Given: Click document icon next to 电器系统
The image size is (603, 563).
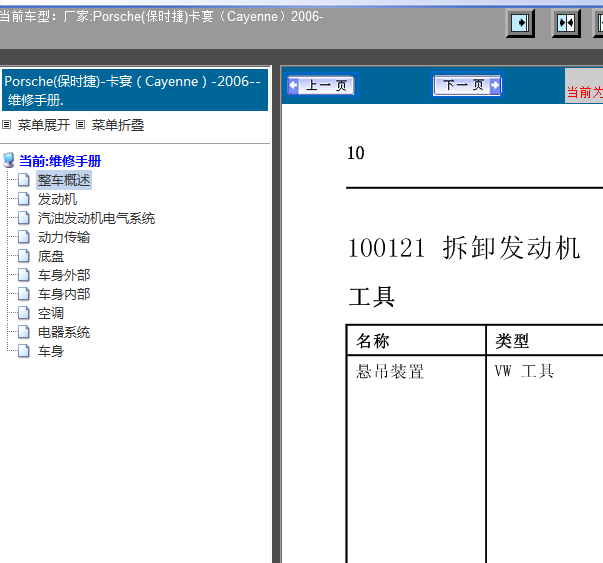Looking at the screenshot, I should click(23, 332).
